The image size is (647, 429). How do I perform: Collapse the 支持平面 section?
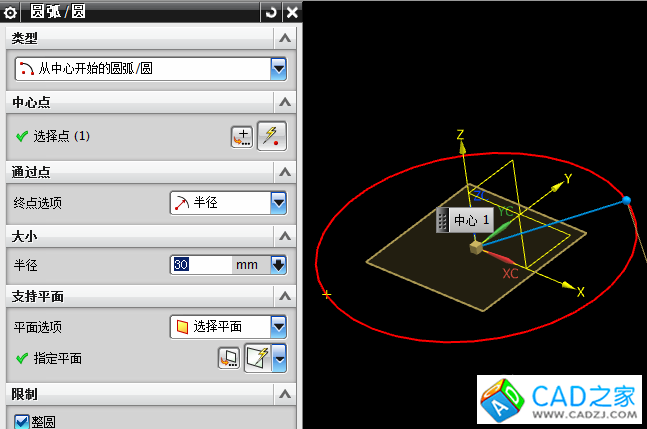pyautogui.click(x=286, y=297)
